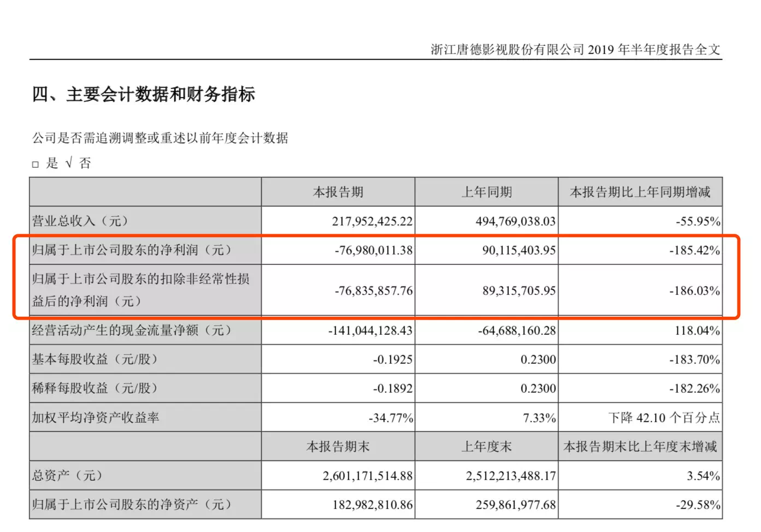Click the checkmark before 否

68,163
